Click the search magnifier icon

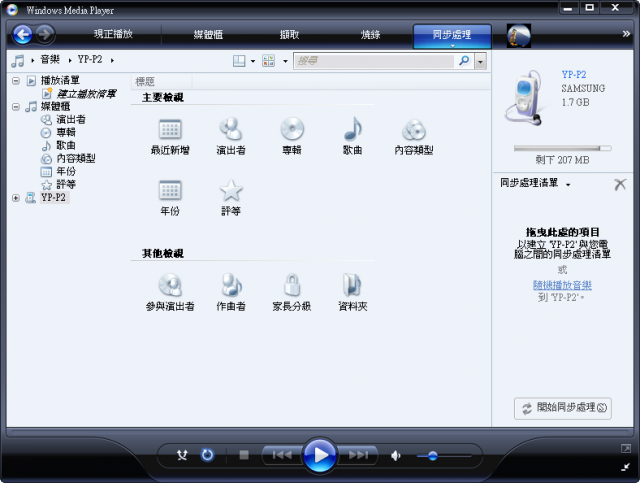[x=464, y=61]
